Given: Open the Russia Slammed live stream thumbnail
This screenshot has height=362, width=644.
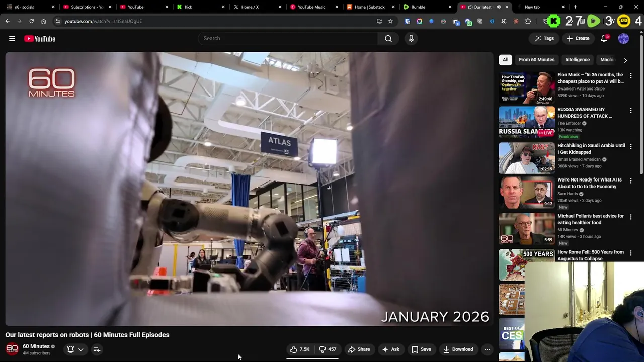Looking at the screenshot, I should coord(526,122).
